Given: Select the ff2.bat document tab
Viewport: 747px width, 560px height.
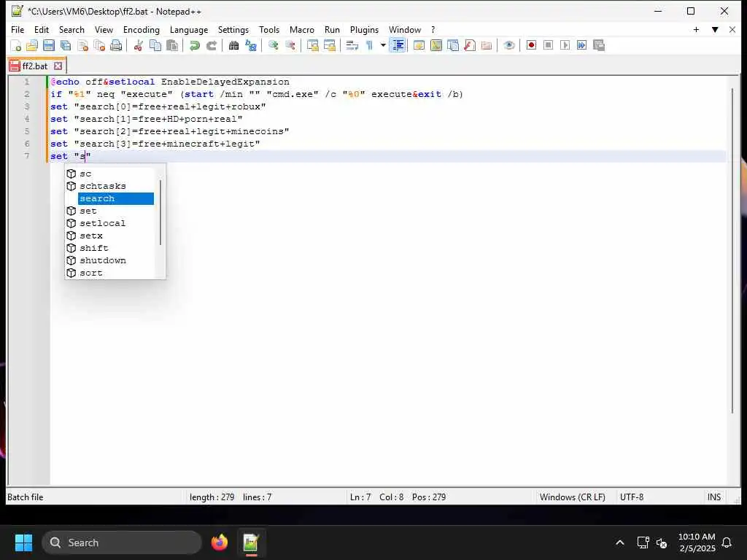Looking at the screenshot, I should coord(36,66).
